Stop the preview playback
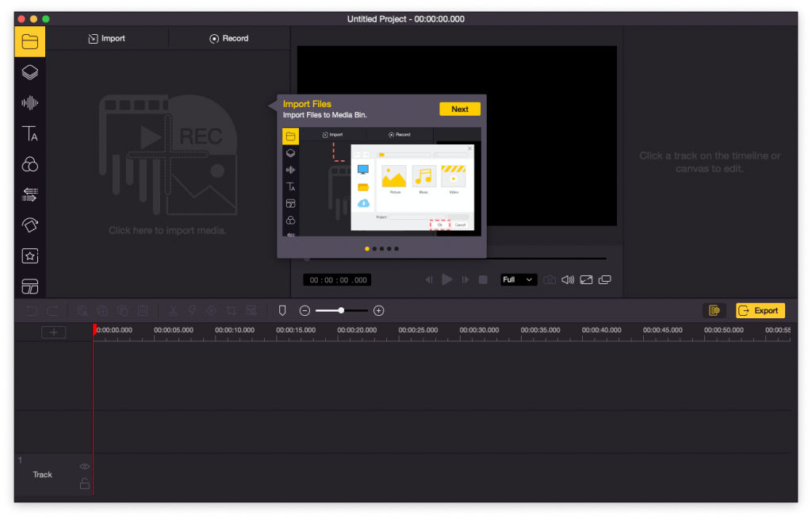This screenshot has width=812, height=519. coord(483,280)
